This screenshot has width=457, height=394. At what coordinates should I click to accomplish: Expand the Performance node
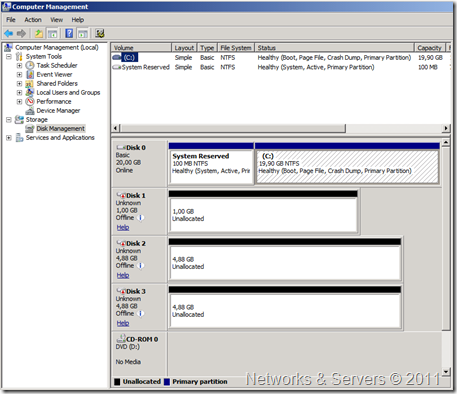[x=19, y=101]
